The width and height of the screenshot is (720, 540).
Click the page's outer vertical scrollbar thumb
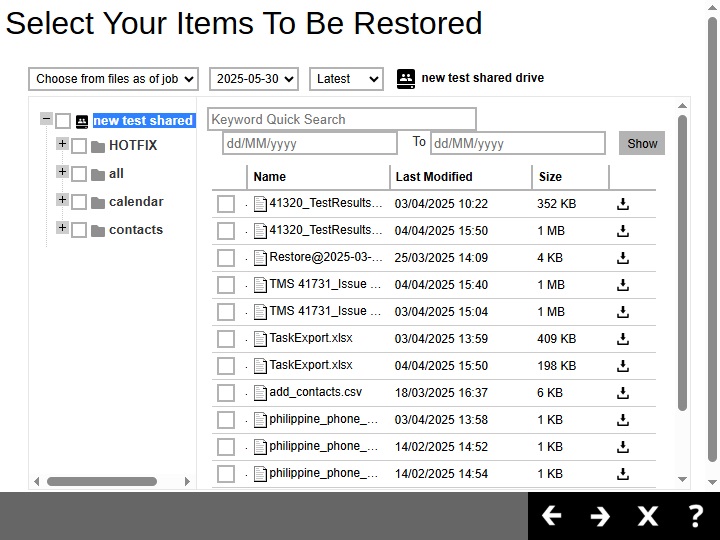[713, 239]
